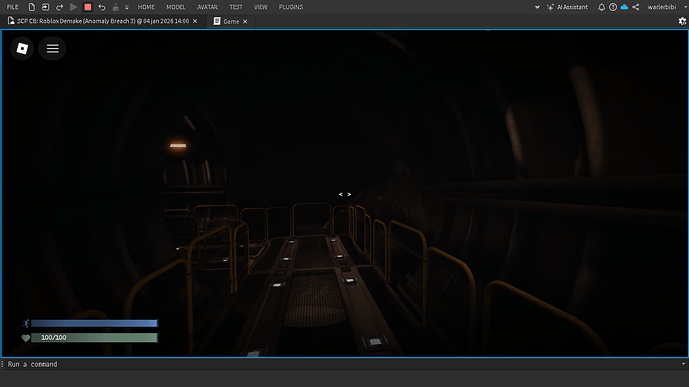Stop the running playtest with red square
The width and height of the screenshot is (689, 387).
point(87,7)
